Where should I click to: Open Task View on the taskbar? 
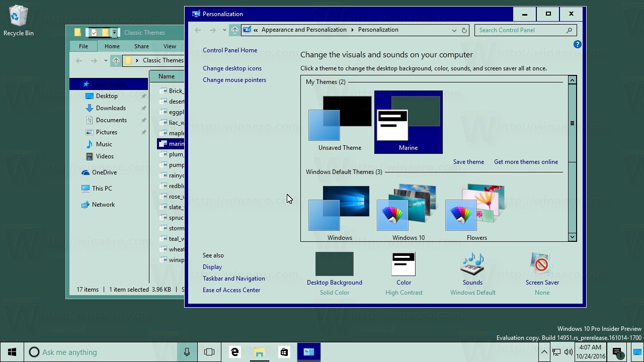[x=209, y=352]
